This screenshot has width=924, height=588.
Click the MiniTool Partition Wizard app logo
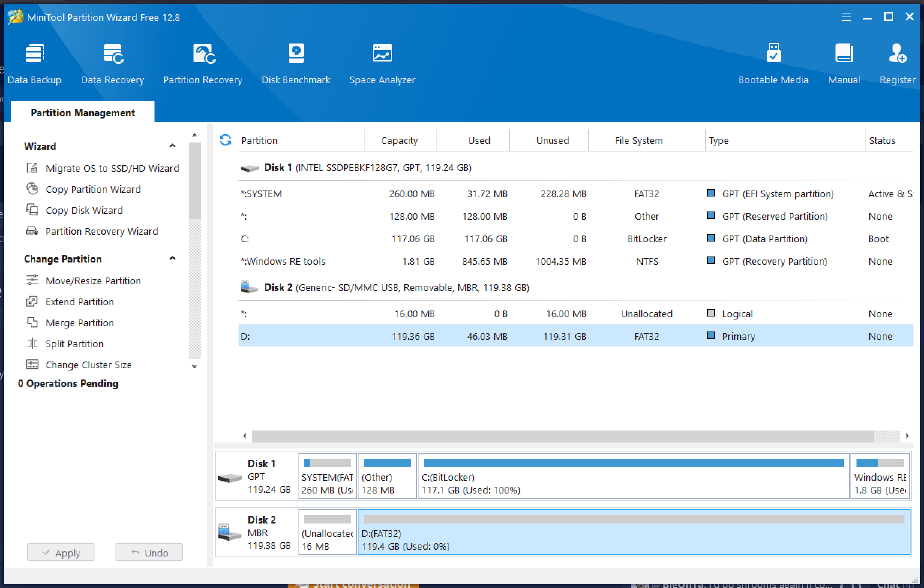point(15,17)
